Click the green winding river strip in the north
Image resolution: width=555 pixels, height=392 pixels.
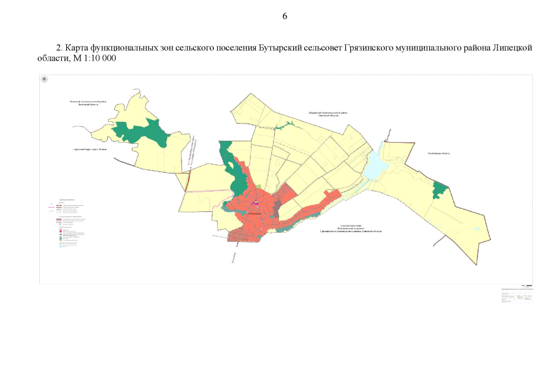286,126
